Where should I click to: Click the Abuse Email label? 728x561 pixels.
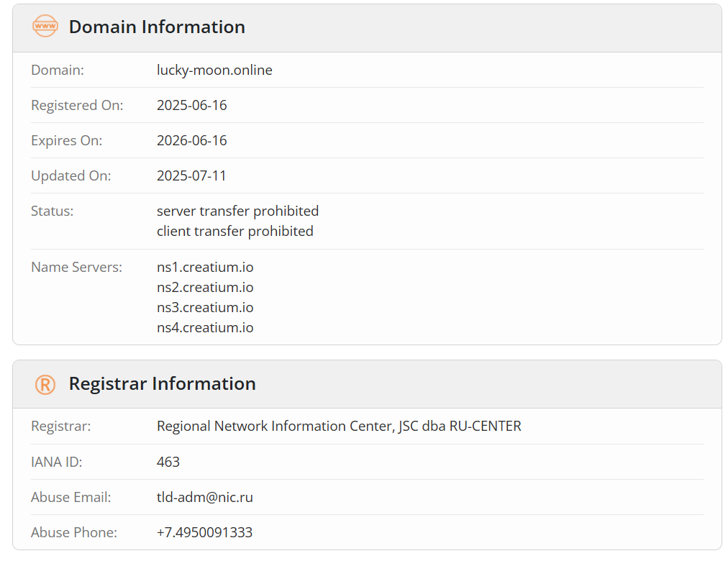pyautogui.click(x=71, y=497)
